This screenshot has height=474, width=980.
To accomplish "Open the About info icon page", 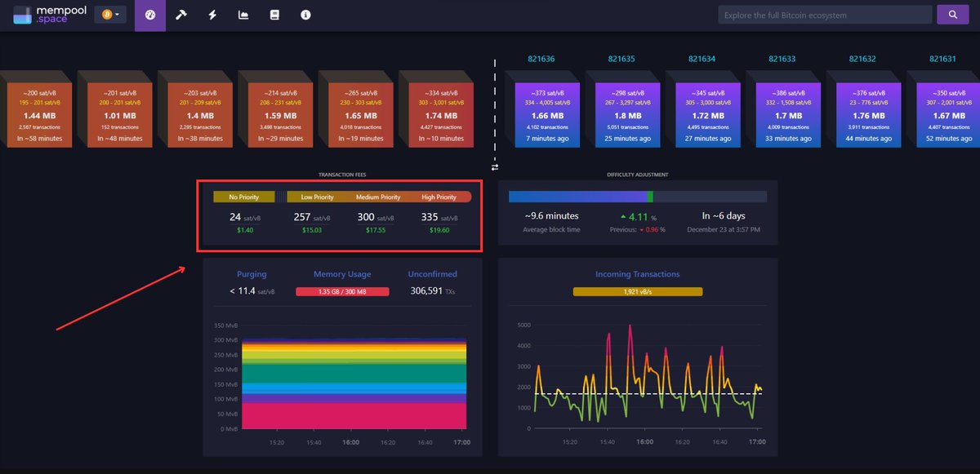I will (305, 15).
